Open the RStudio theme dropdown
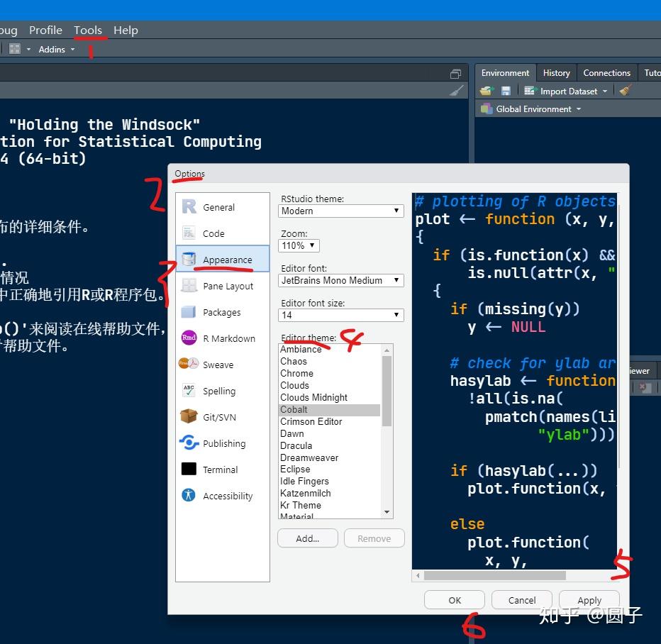This screenshot has height=644, width=661. 340,211
